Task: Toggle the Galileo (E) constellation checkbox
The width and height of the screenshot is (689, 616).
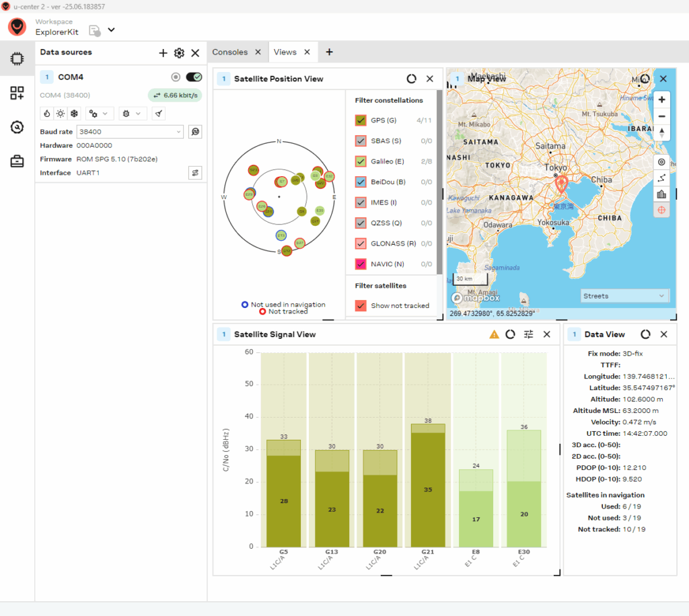Action: coord(361,161)
